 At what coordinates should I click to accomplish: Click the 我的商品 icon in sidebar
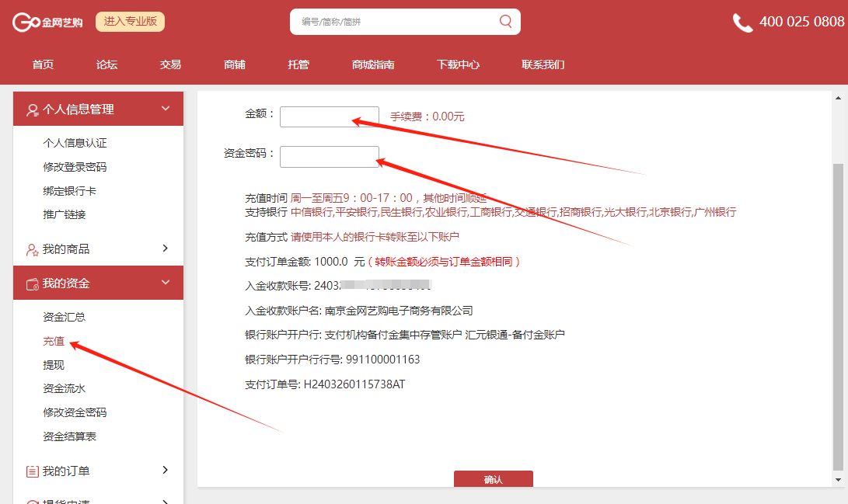tap(32, 249)
